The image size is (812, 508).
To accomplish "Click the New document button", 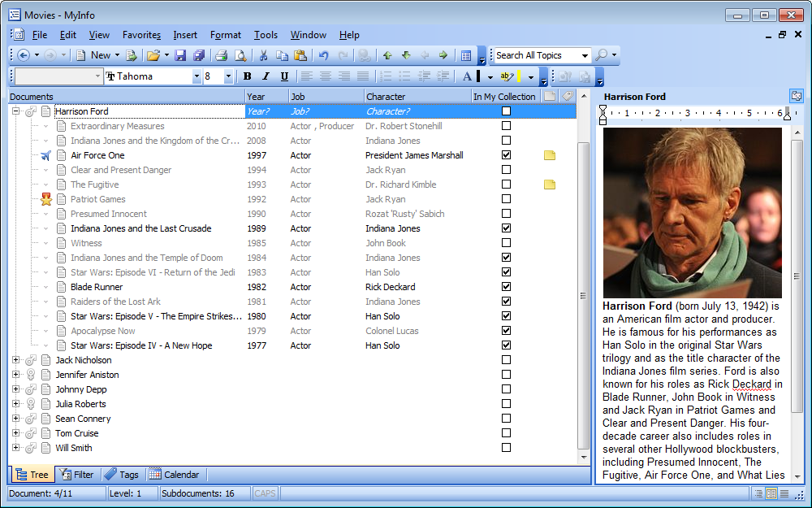I will click(x=93, y=55).
